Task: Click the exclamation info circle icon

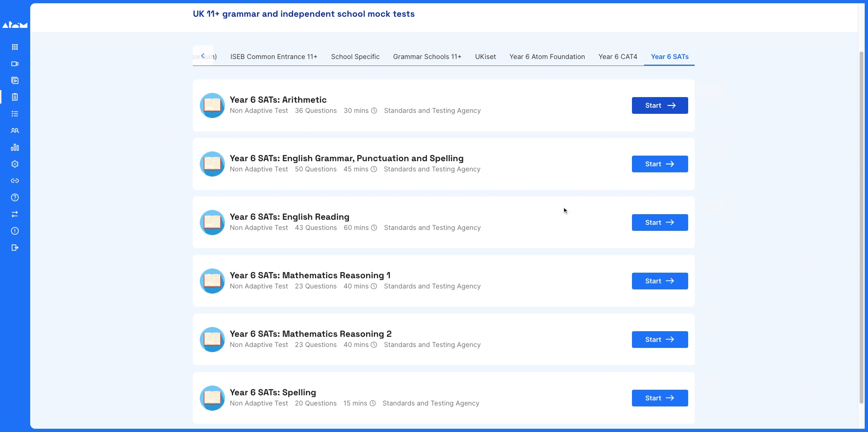Action: pyautogui.click(x=15, y=231)
